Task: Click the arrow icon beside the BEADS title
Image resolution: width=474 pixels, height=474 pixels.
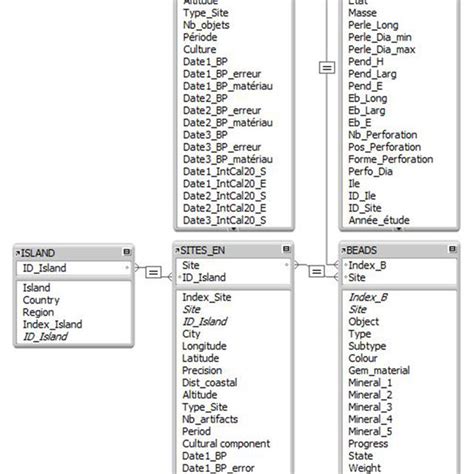Action: tap(343, 250)
